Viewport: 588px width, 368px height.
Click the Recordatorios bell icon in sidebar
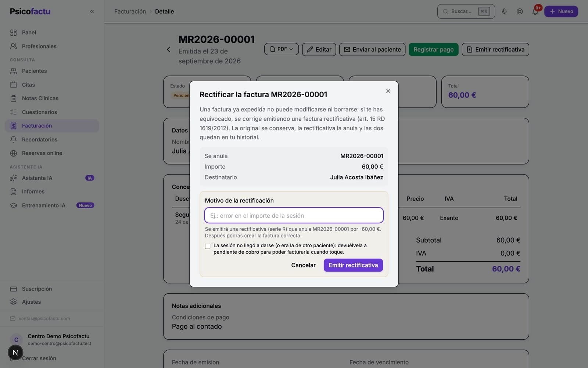14,139
